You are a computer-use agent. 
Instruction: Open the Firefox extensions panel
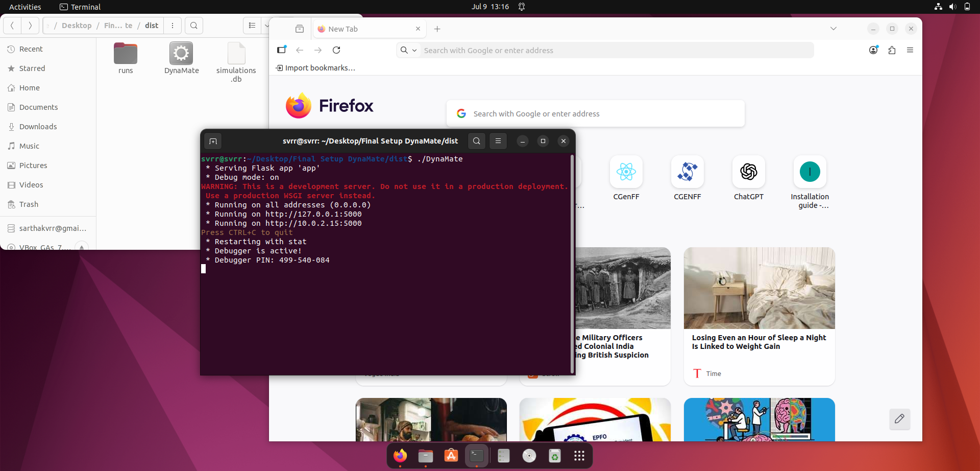pos(892,50)
